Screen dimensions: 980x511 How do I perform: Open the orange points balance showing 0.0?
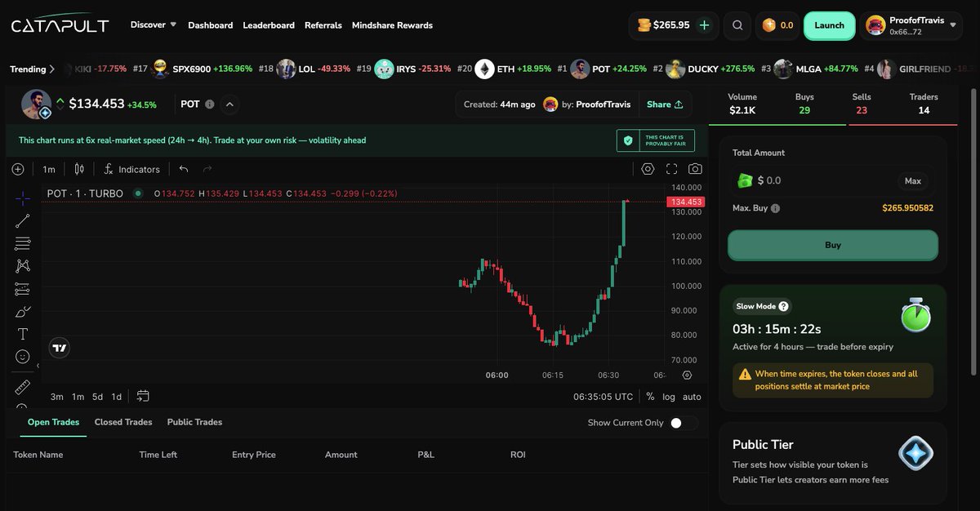point(777,25)
